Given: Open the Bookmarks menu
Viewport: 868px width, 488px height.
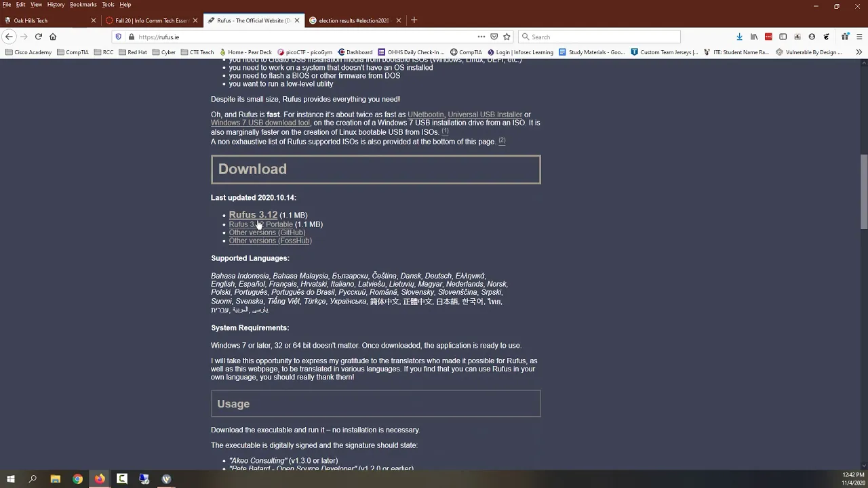Looking at the screenshot, I should tap(83, 5).
